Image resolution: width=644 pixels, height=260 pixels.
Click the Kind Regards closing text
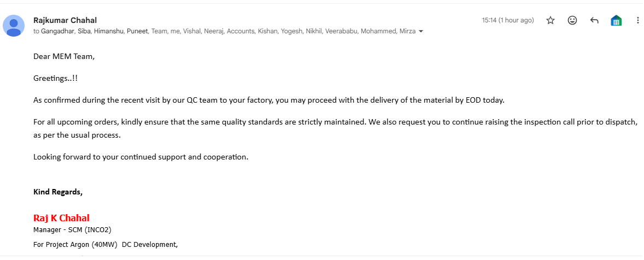57,192
